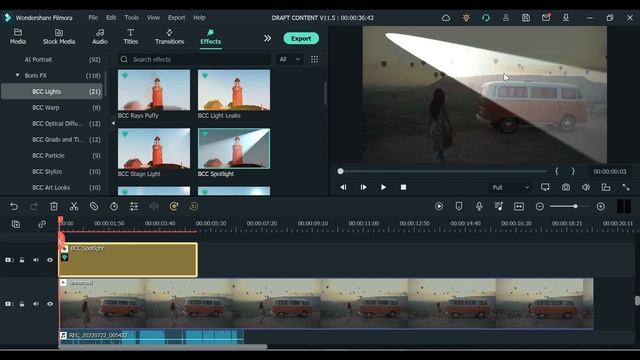Click the lightbulb tips icon

[x=466, y=18]
